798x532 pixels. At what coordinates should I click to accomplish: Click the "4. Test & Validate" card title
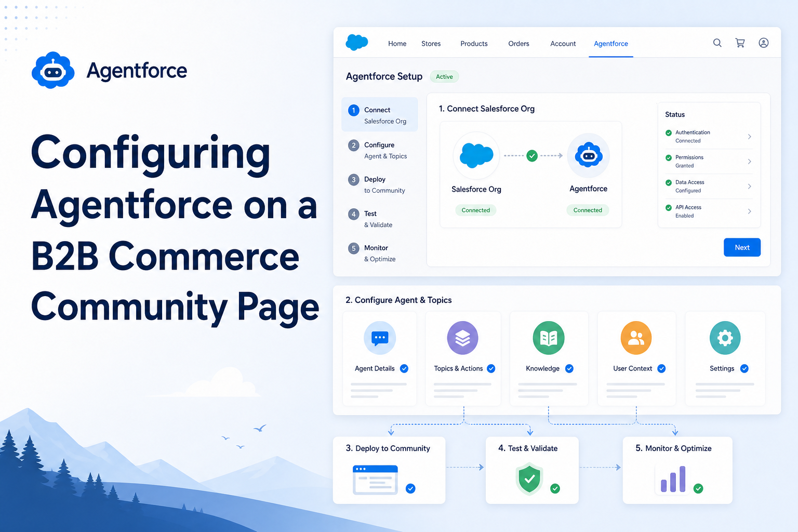[x=528, y=448]
